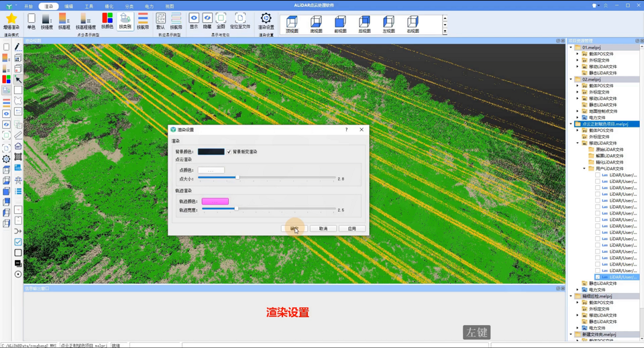Viewport: 644px width, 348px height.
Task: Open 渲染设置 gear icon in ribbon
Action: coord(266,19)
